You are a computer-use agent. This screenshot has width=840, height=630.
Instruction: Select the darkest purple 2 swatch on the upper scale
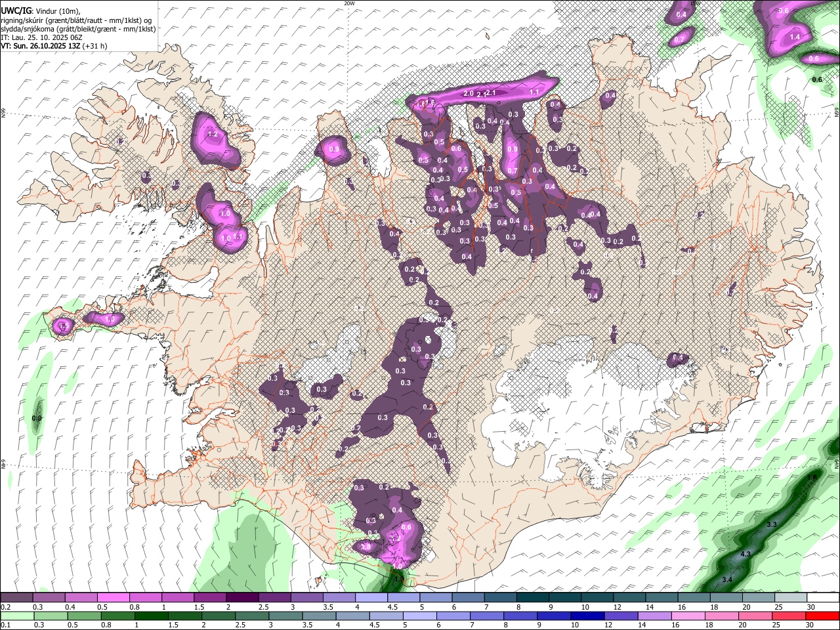tap(242, 598)
